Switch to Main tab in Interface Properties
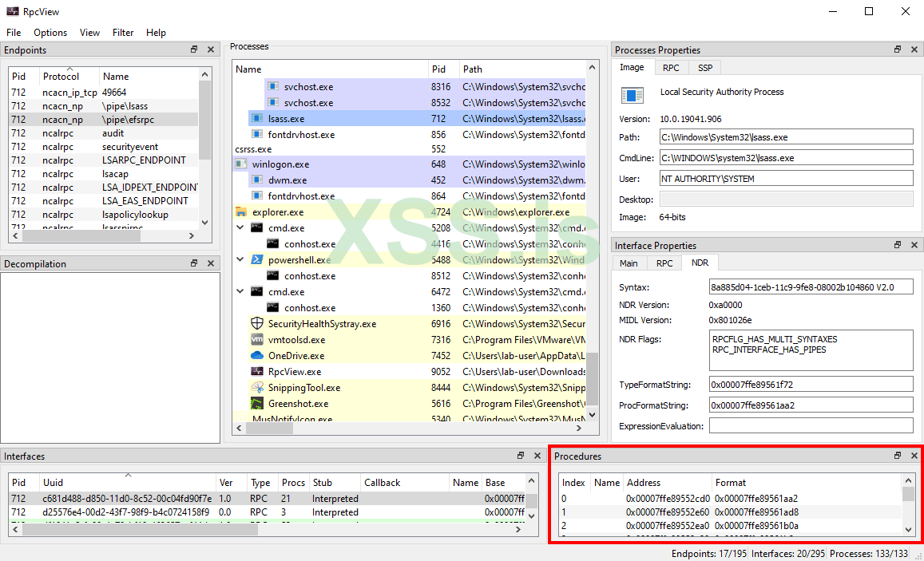Screen dimensions: 924x561 tap(629, 263)
